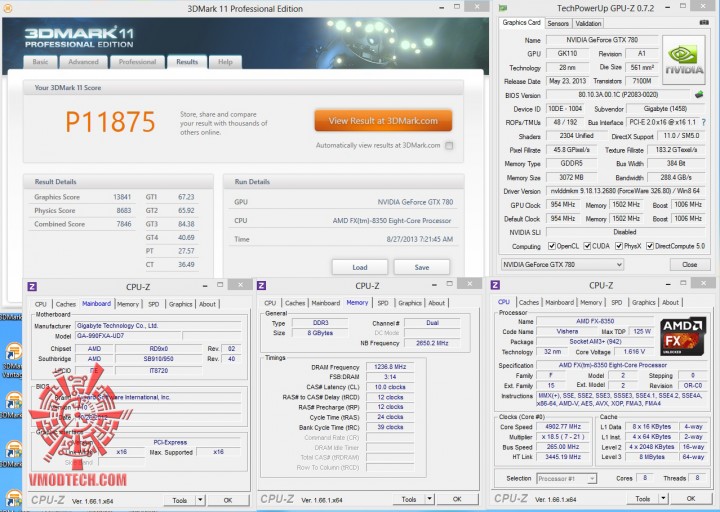This screenshot has width=720, height=512.
Task: Click Tools button in CPU-Z Mainboard window
Action: [180, 500]
